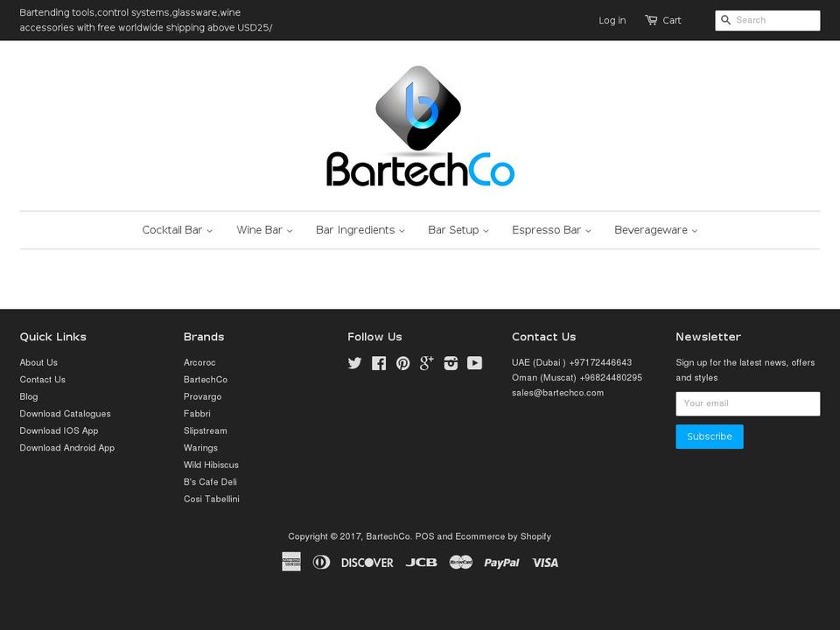Click the search magnifier icon
Screen dimensions: 840x630
pyautogui.click(x=726, y=20)
